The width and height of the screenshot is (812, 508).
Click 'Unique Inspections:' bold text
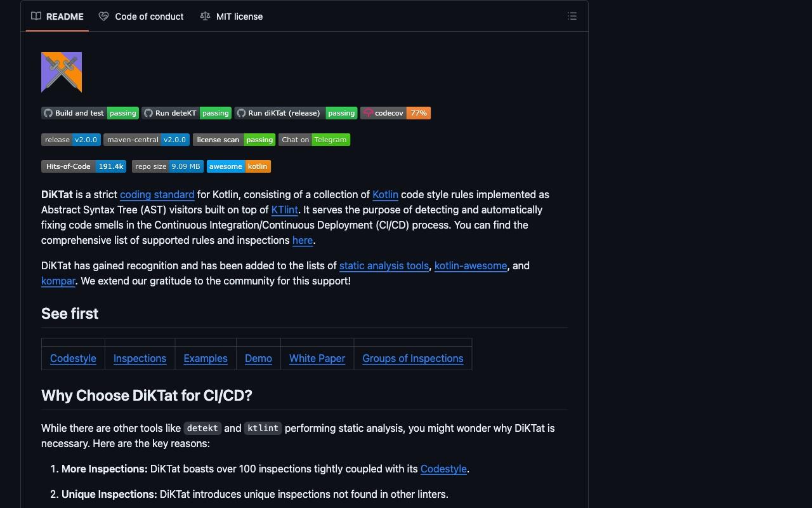coord(109,494)
